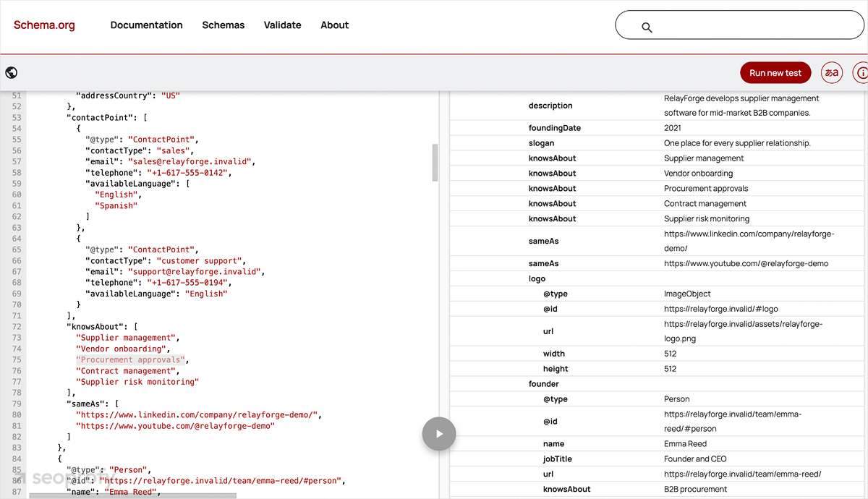Click the founder row label in results
The height and width of the screenshot is (499, 868).
click(x=544, y=384)
